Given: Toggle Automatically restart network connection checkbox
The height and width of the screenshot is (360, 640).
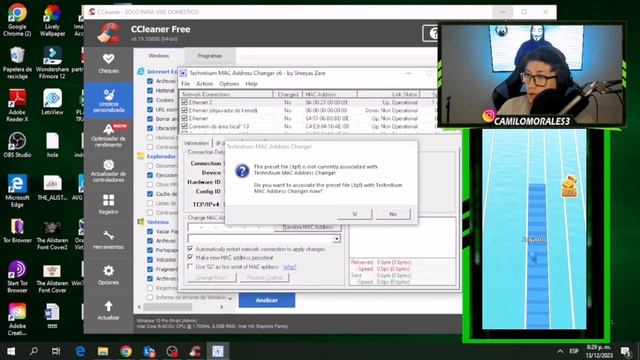Looking at the screenshot, I should click(x=190, y=249).
